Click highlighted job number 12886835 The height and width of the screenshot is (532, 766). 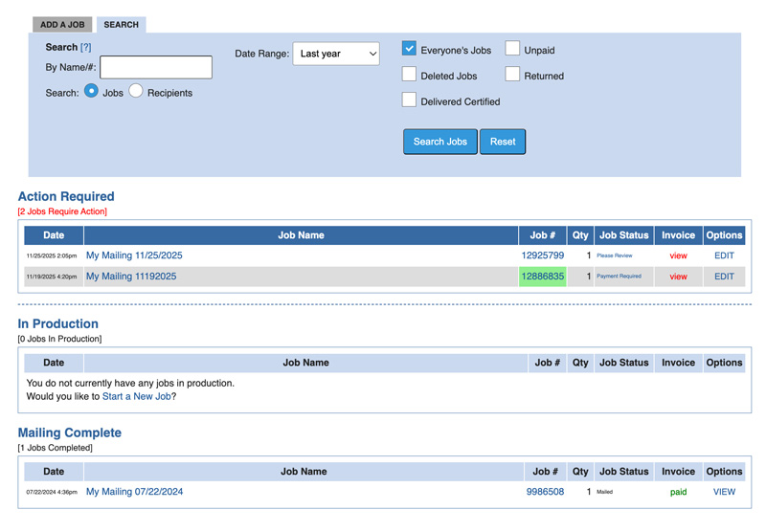point(542,277)
